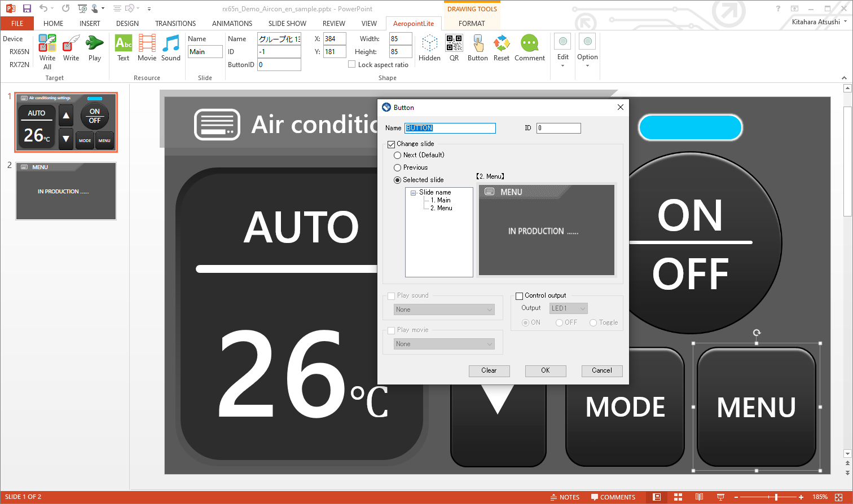Switch to the ANIMATIONS ribbon tab
This screenshot has height=504, width=853.
[x=232, y=24]
